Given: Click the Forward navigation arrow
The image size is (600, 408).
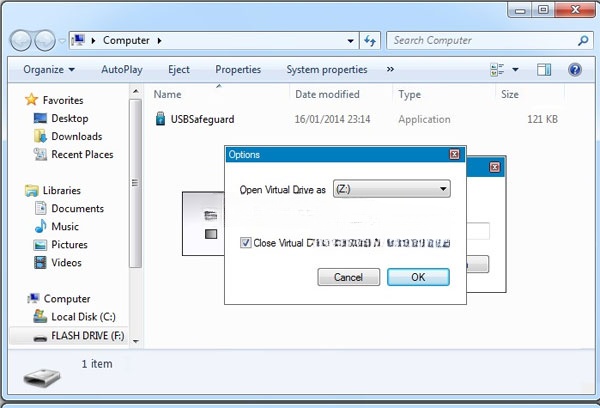Looking at the screenshot, I should coord(45,40).
